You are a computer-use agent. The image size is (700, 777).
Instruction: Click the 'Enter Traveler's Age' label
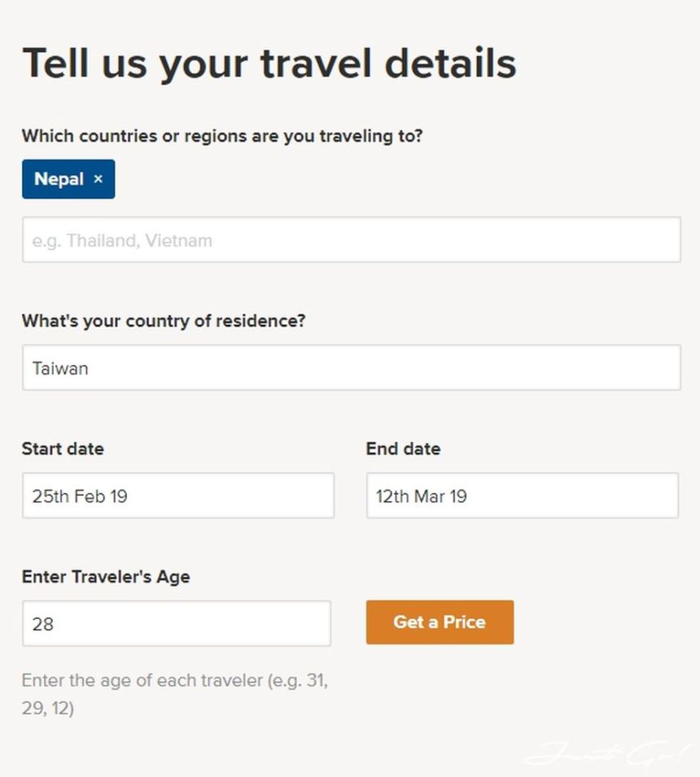pos(106,577)
